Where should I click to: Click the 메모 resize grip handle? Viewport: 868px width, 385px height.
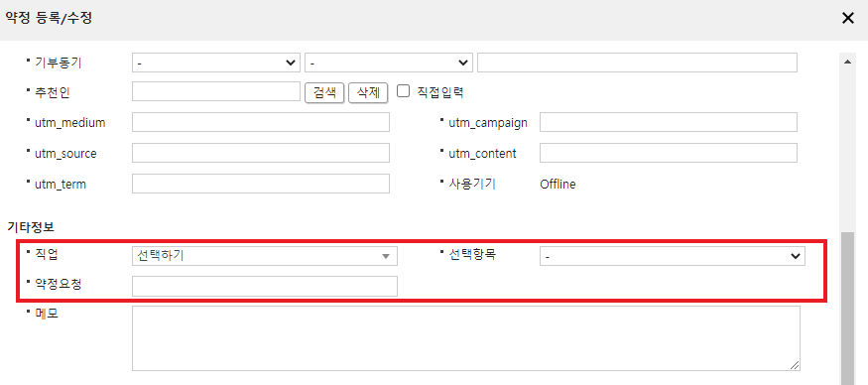click(x=795, y=365)
